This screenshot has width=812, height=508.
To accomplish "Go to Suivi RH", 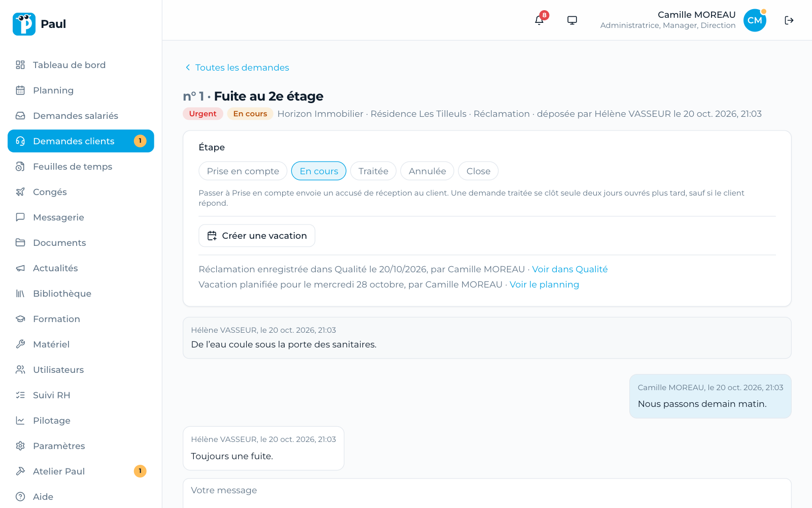I will [81, 395].
